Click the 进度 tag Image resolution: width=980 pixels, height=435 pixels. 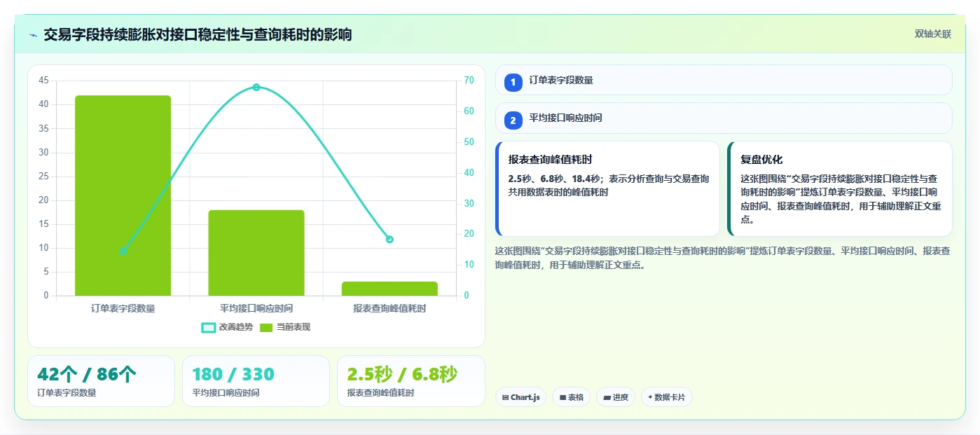(x=616, y=397)
